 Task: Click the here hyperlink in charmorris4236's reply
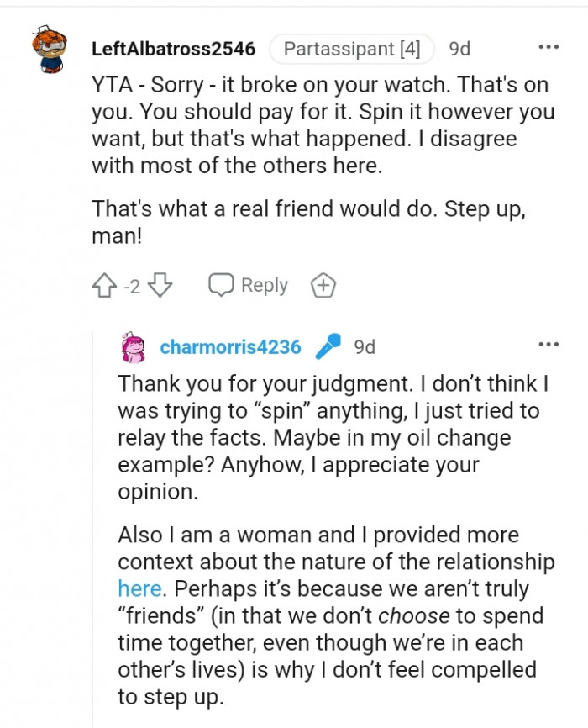click(x=139, y=588)
